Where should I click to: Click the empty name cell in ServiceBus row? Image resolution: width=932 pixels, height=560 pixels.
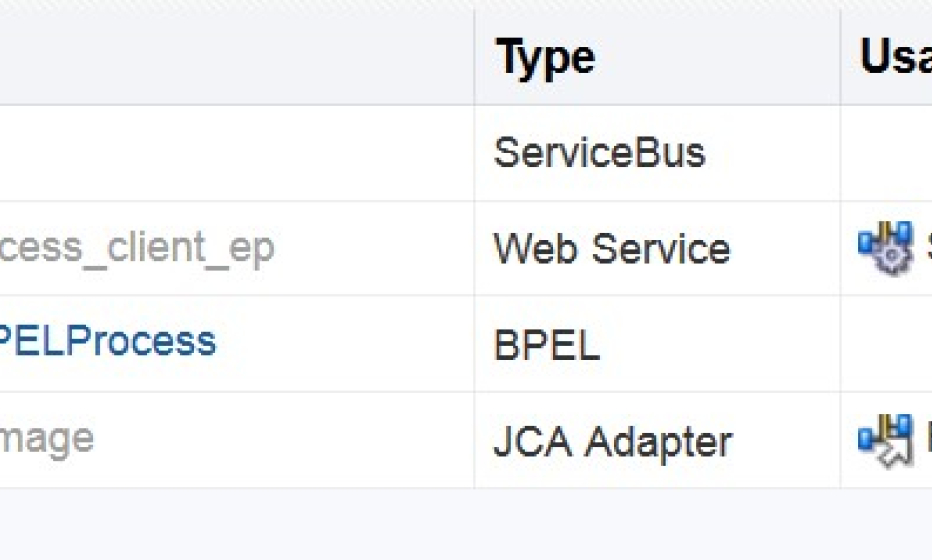[x=237, y=153]
